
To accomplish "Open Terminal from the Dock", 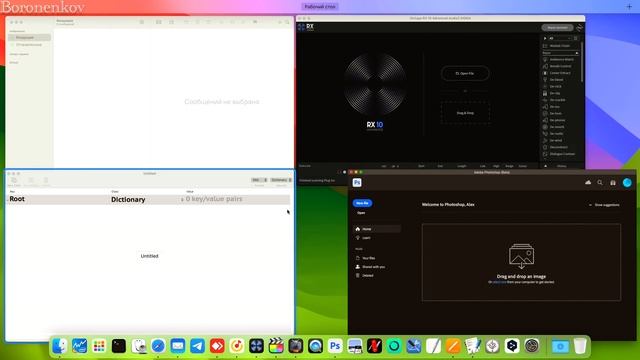I will click(x=118, y=346).
